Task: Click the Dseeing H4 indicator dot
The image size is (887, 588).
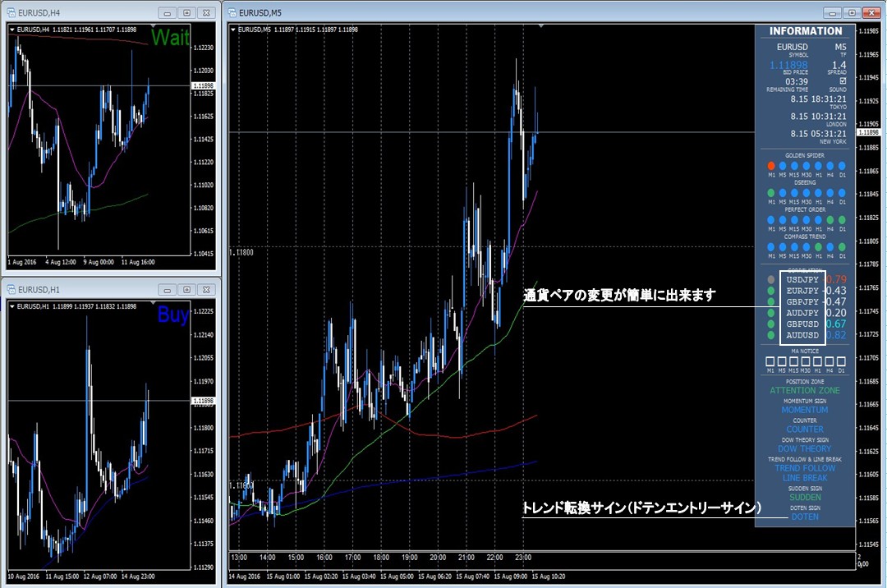Action: pyautogui.click(x=830, y=193)
